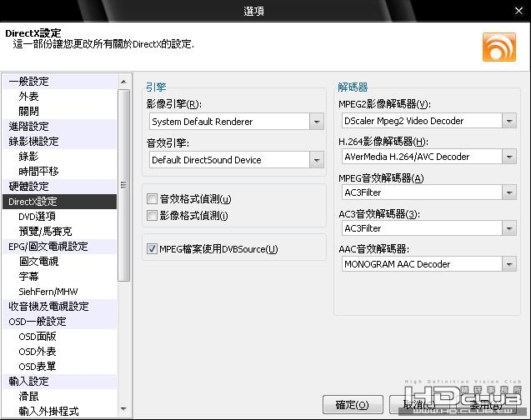Select 字幕 in the sidebar
This screenshot has width=531, height=420.
(x=60, y=277)
